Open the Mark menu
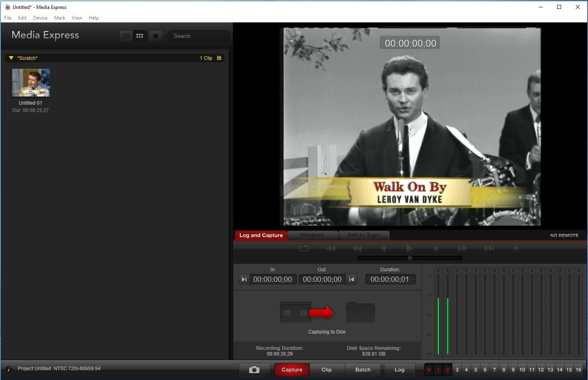Viewport: 588px width, 380px height. pyautogui.click(x=59, y=18)
